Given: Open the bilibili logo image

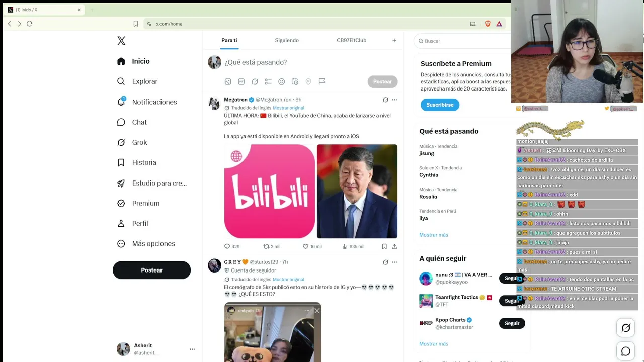Looking at the screenshot, I should 270,191.
